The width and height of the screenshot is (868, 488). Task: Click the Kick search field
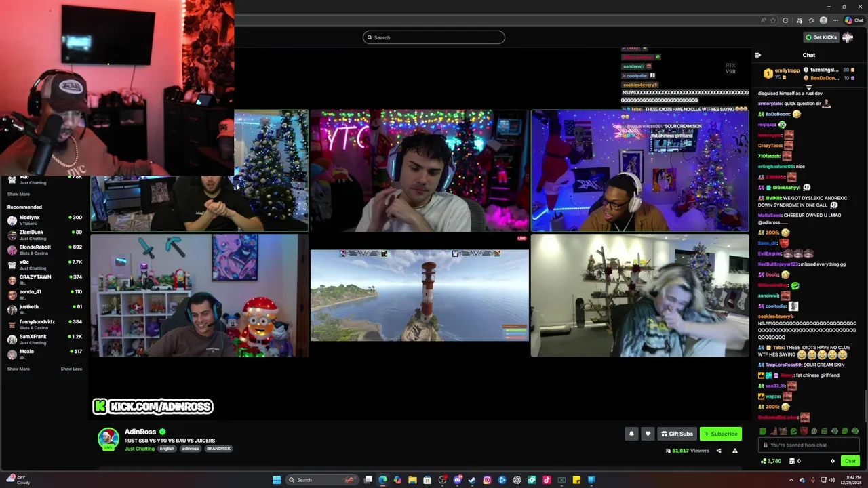(434, 37)
